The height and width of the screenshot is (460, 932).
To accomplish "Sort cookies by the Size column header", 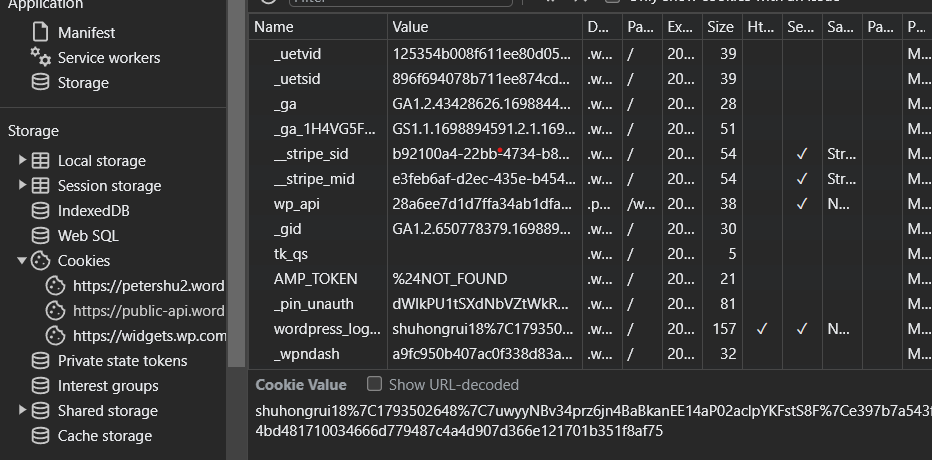I will (x=719, y=27).
